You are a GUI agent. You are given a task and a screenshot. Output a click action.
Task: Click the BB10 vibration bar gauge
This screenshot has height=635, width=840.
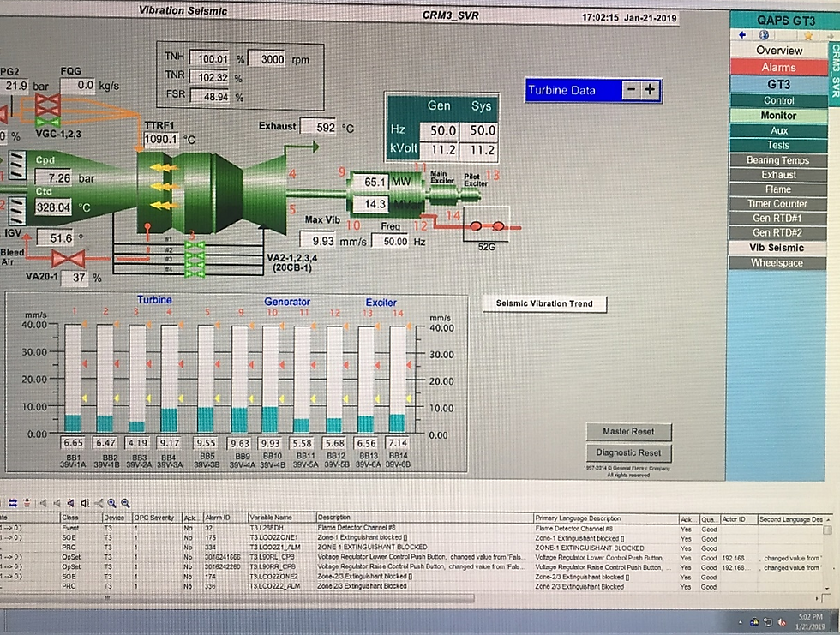pyautogui.click(x=271, y=379)
